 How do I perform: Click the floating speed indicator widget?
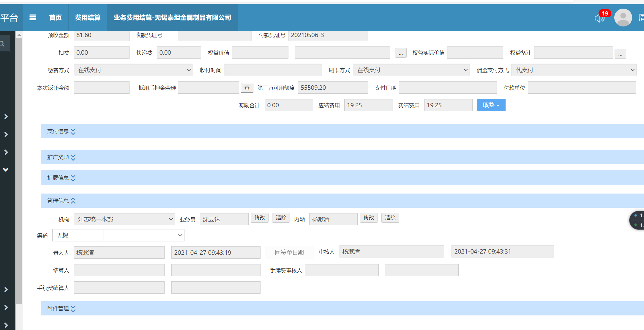[x=637, y=220]
